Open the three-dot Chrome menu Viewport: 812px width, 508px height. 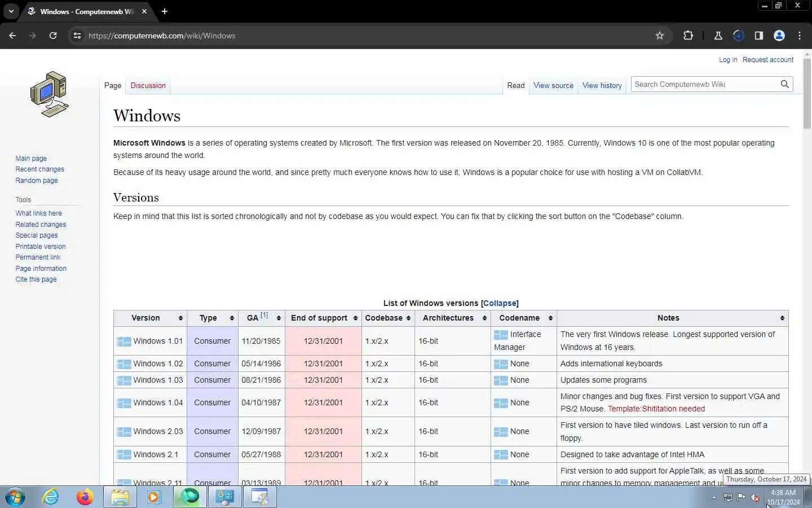coord(800,36)
